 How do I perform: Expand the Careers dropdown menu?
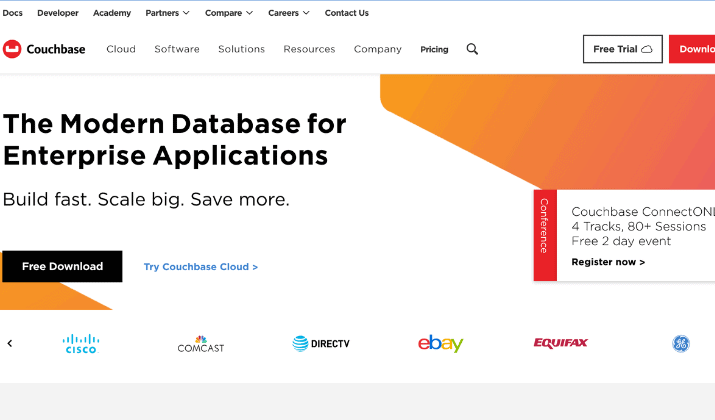[289, 13]
